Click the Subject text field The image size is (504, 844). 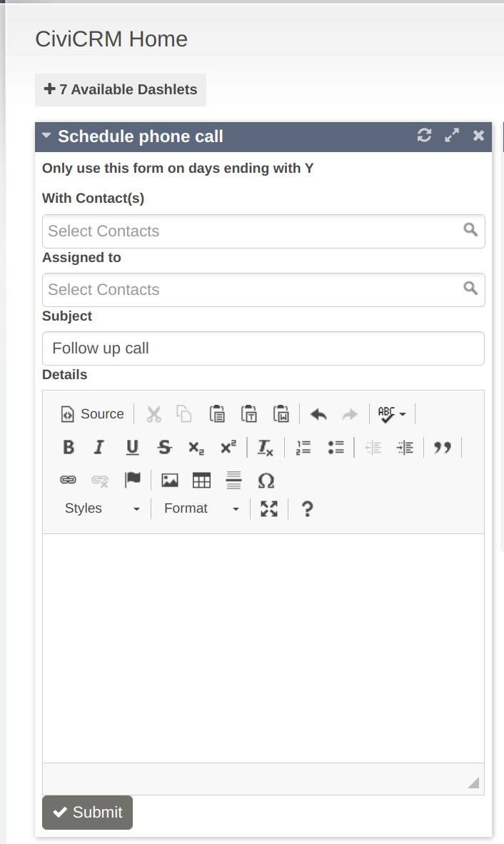[x=263, y=348]
